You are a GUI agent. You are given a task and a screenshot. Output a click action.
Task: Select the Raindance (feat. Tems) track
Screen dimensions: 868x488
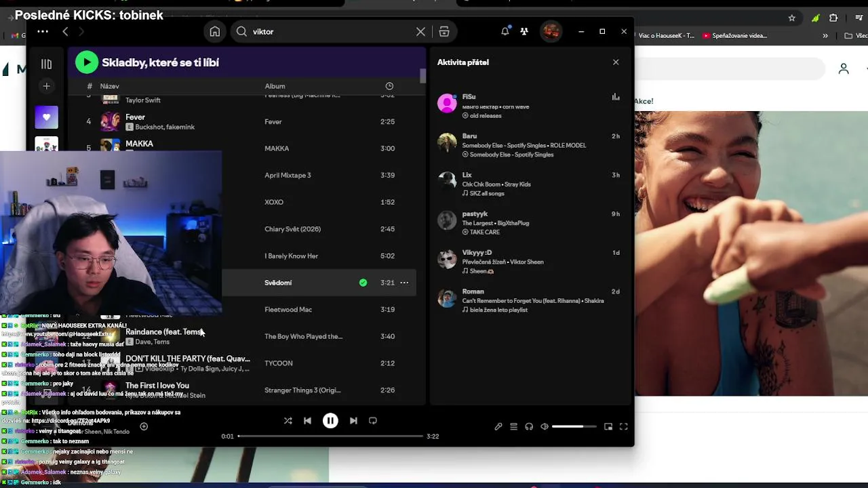163,332
